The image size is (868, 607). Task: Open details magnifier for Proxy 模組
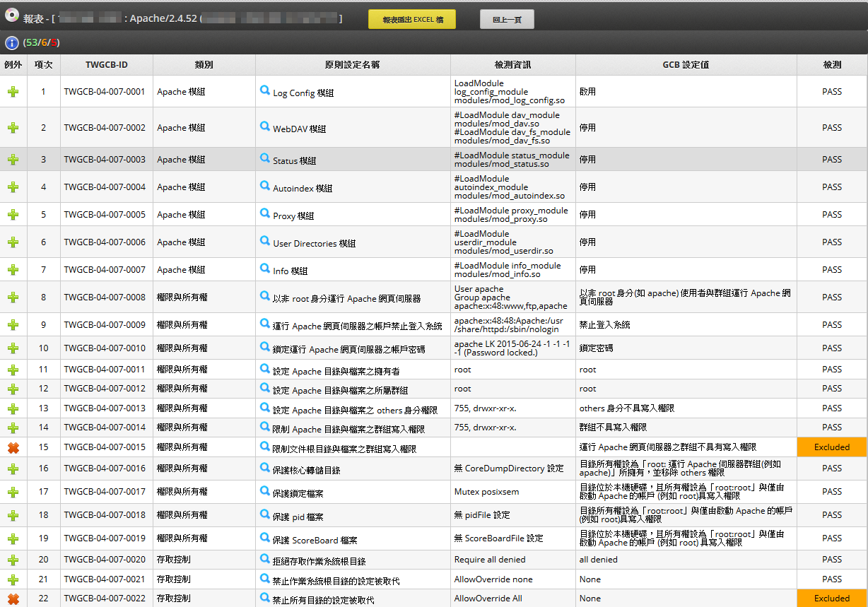click(x=265, y=214)
